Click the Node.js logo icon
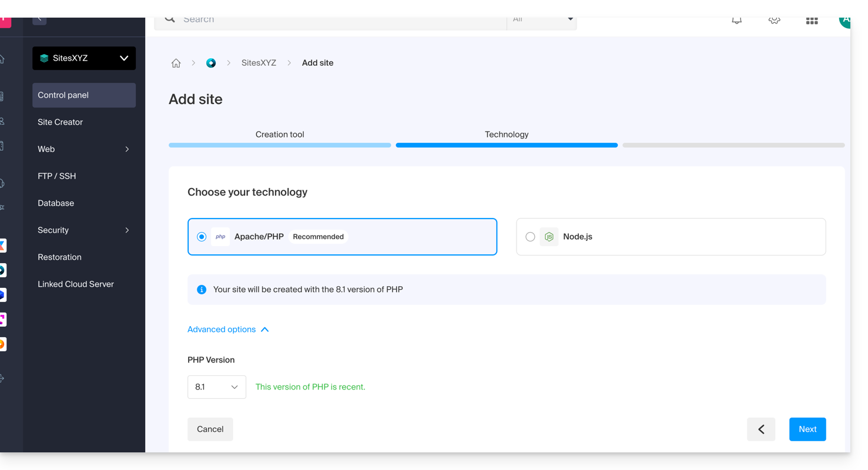Image resolution: width=868 pixels, height=470 pixels. point(549,237)
